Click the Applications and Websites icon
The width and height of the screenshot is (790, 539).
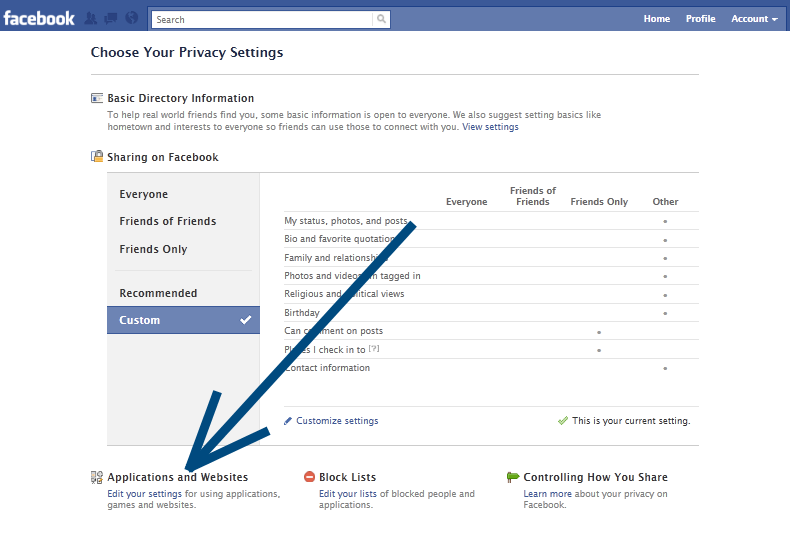pyautogui.click(x=97, y=478)
